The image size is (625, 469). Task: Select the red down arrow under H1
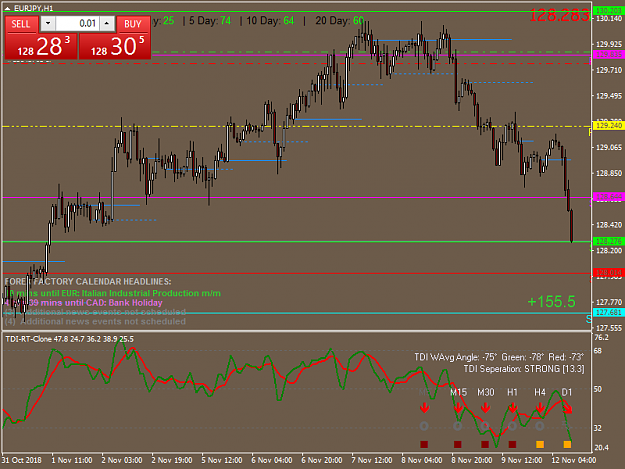[x=513, y=408]
